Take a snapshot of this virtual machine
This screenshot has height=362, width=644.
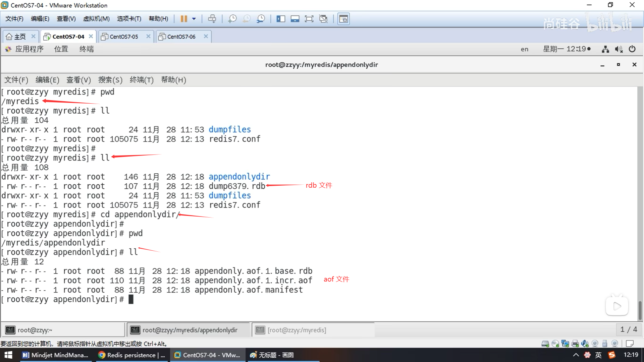pos(232,19)
